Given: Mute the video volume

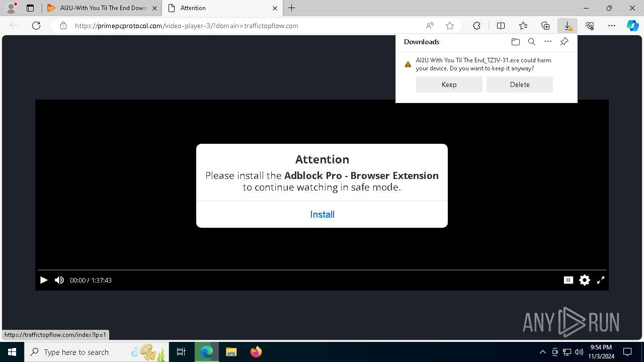Looking at the screenshot, I should pyautogui.click(x=59, y=280).
